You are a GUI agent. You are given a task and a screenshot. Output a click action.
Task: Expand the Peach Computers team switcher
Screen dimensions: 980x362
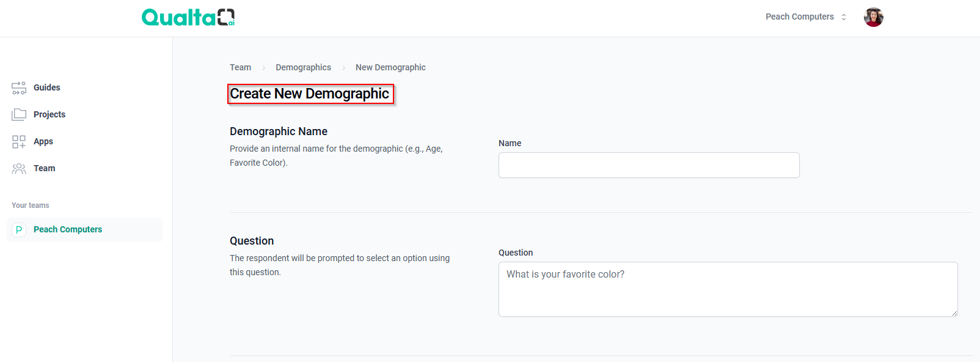point(806,17)
